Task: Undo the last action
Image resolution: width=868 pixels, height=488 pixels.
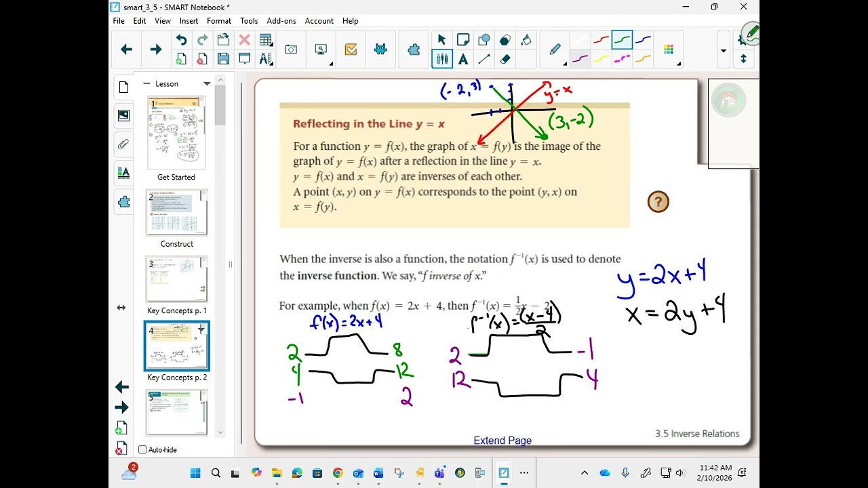Action: tap(181, 40)
